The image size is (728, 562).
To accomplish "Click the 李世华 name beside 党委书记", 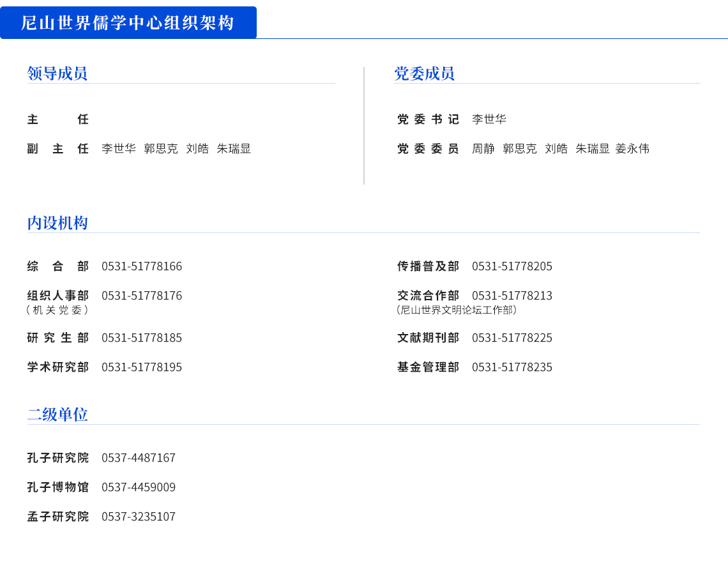I will tap(489, 119).
